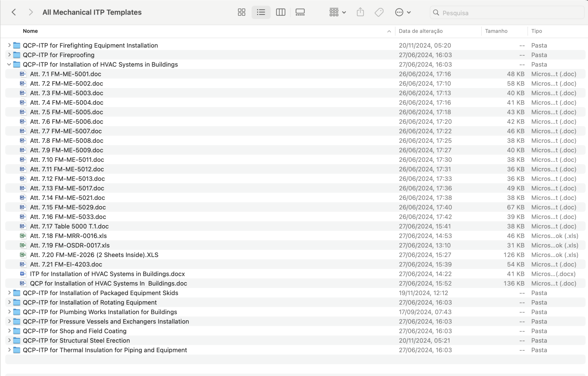Click the magnifying glass in the search field
This screenshot has height=376, width=588.
coord(436,13)
